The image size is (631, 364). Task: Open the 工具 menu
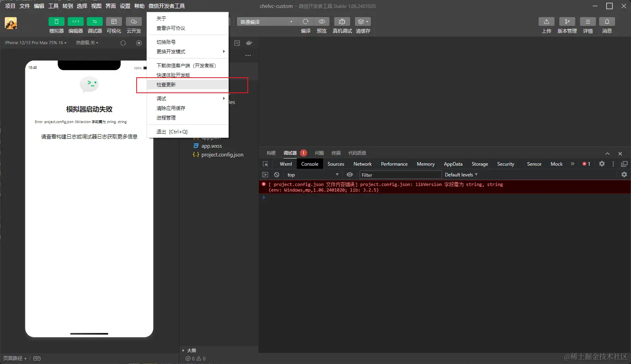coord(53,6)
